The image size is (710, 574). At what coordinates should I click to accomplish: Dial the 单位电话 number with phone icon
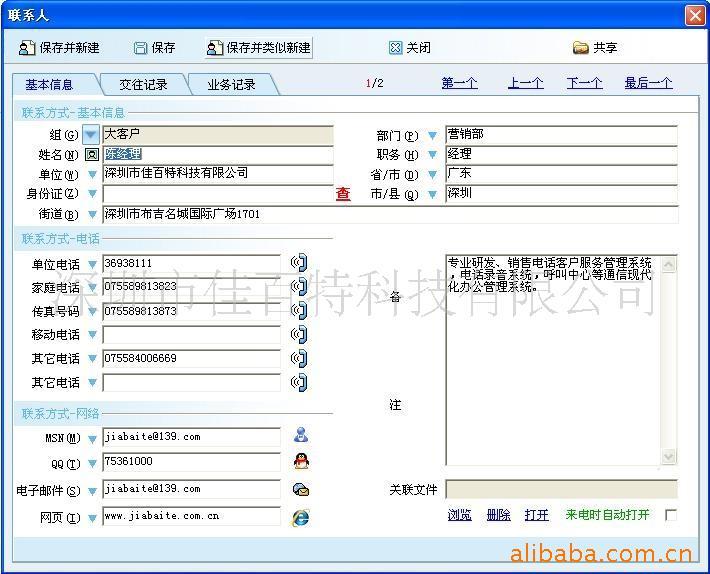coord(299,263)
